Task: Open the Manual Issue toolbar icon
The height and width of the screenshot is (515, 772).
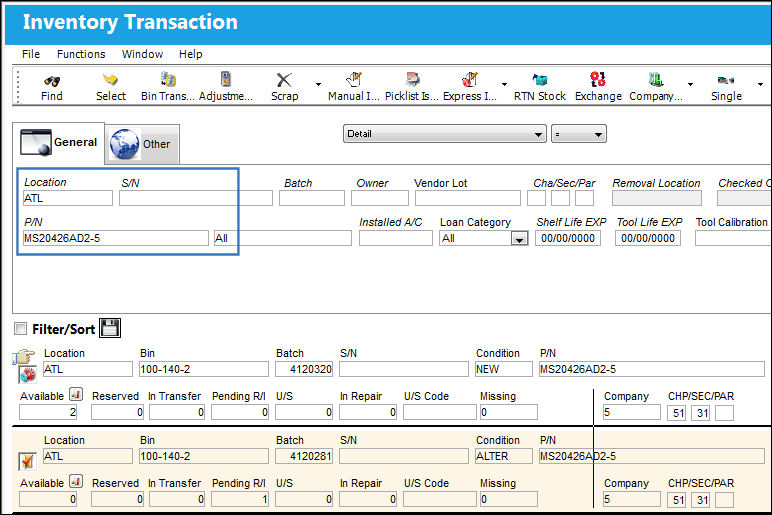Action: [x=354, y=79]
